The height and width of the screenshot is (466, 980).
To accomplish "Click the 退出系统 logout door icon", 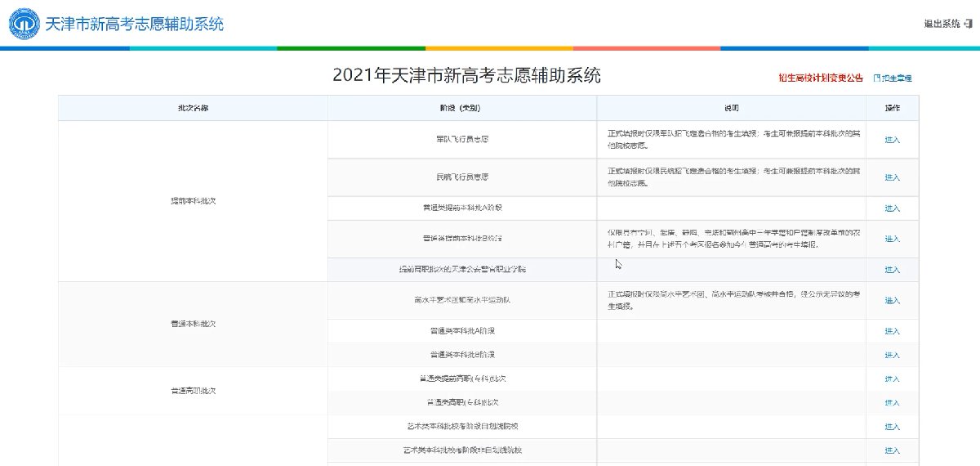I will [967, 24].
